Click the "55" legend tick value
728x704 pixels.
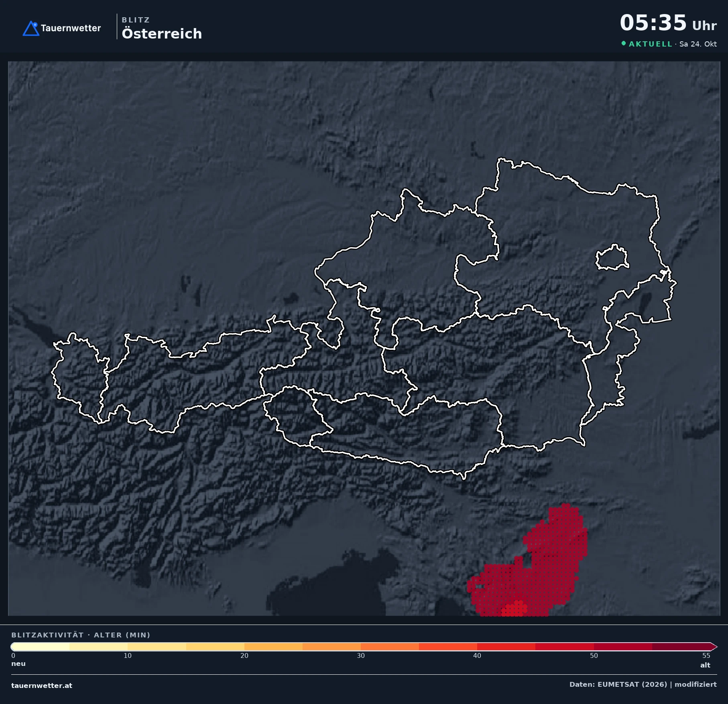tap(706, 655)
